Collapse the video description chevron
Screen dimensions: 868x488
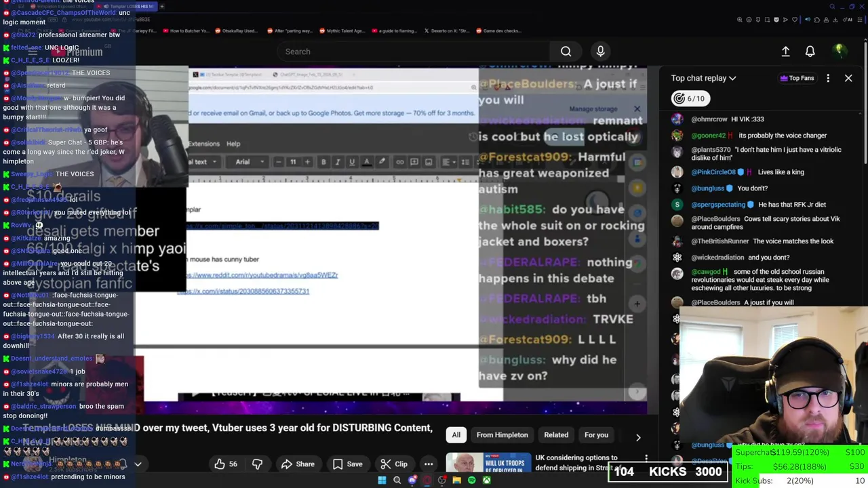click(138, 464)
